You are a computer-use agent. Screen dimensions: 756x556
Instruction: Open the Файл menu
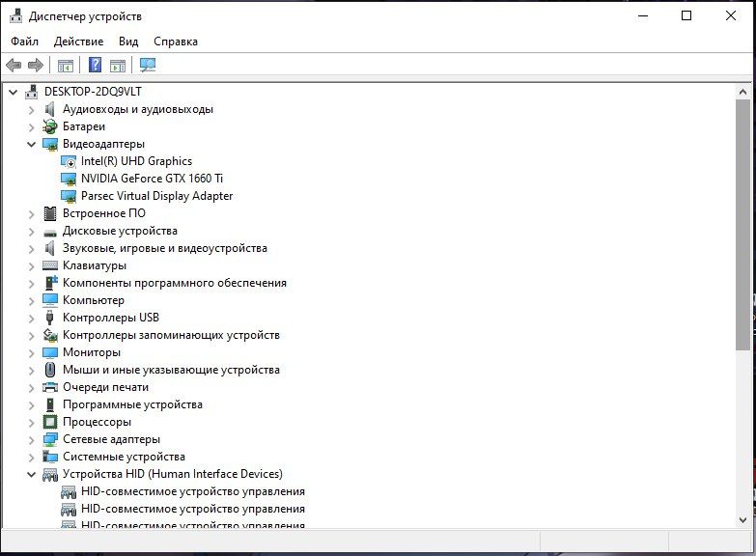[x=24, y=42]
